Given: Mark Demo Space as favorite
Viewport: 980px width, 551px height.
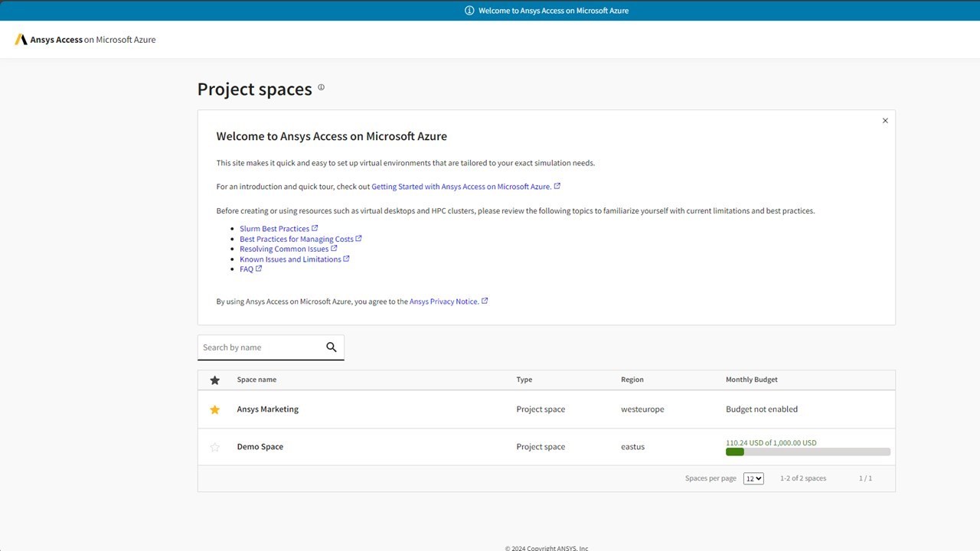Looking at the screenshot, I should coord(215,448).
